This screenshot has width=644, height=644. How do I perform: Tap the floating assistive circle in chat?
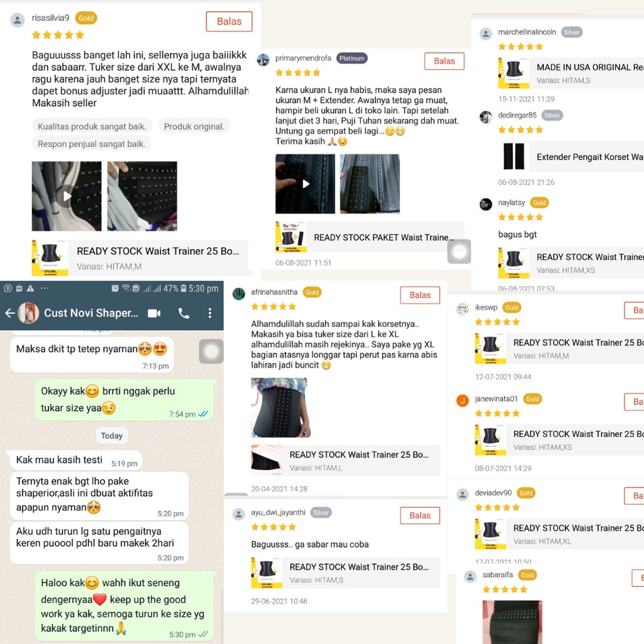pyautogui.click(x=211, y=352)
